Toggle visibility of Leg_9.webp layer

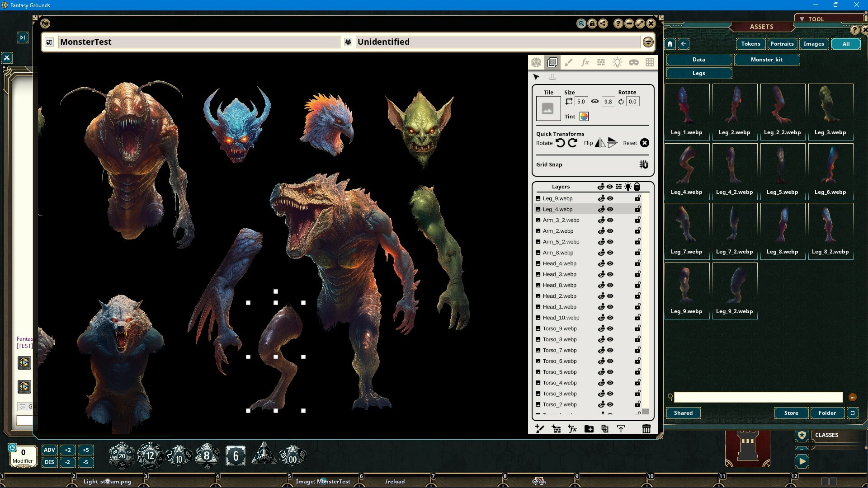coord(610,198)
